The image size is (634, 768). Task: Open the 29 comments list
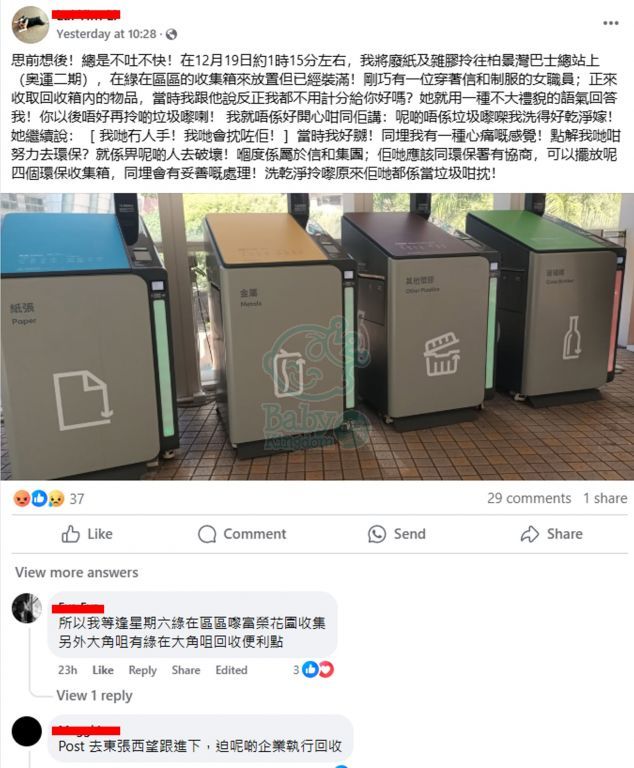pyautogui.click(x=529, y=498)
